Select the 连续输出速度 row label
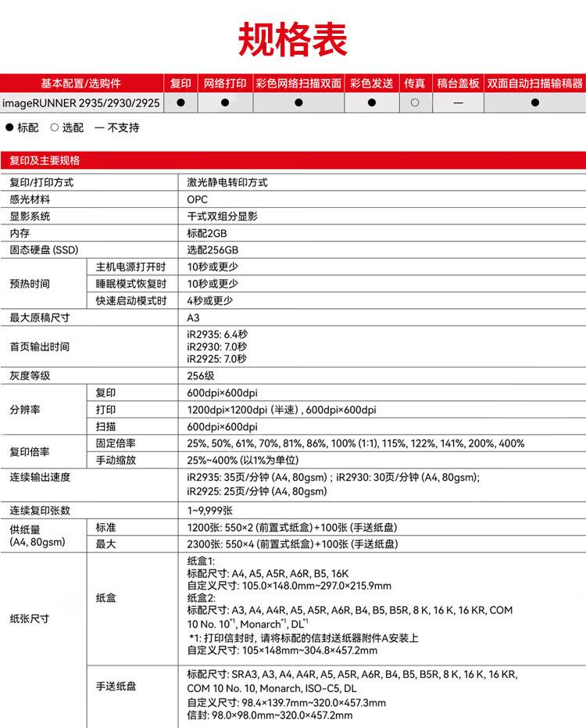The width and height of the screenshot is (586, 728). click(39, 477)
